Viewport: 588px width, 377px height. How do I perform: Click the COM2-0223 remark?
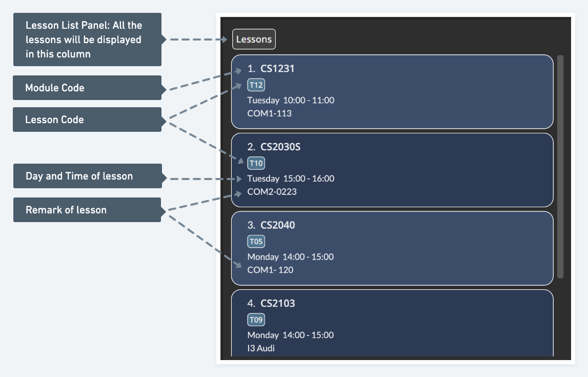pos(272,192)
